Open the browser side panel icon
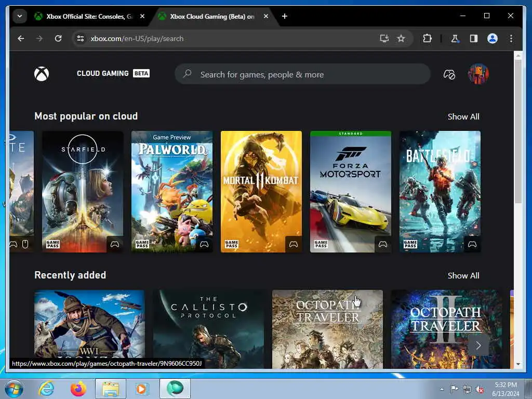Screen dimensions: 532x399 click(474, 38)
